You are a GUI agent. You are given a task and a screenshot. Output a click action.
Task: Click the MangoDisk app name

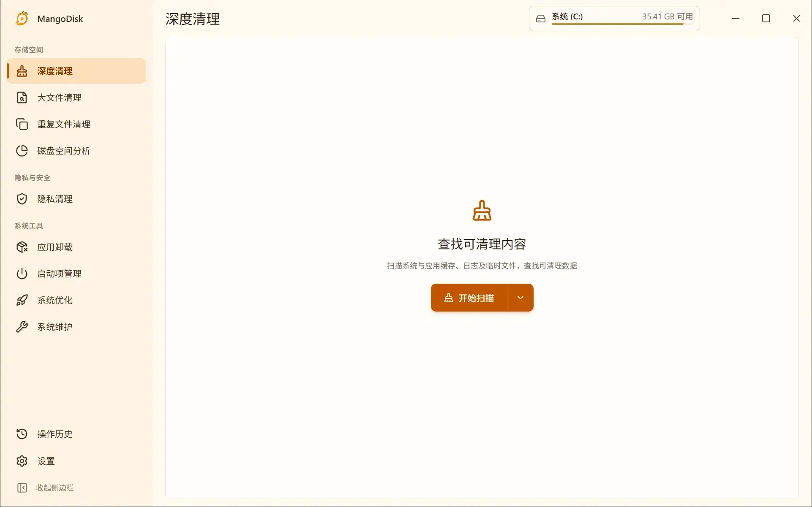[60, 19]
